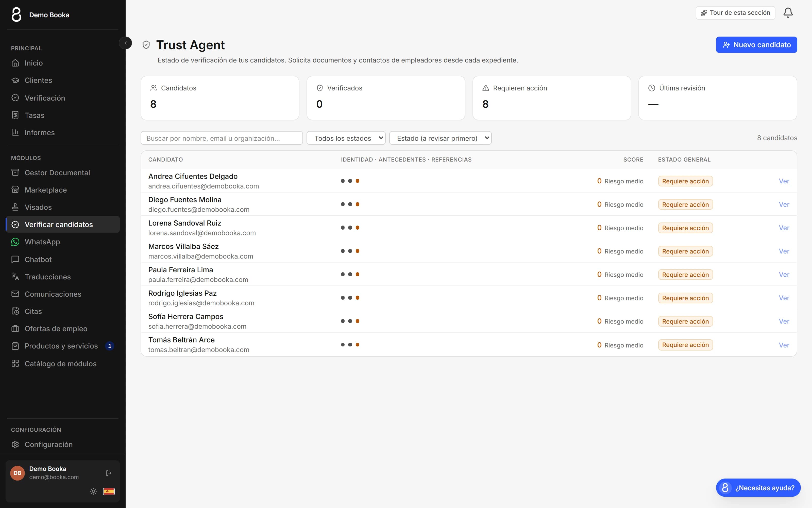Screen dimensions: 812x508
Task: Open the notifications bell
Action: 788,13
